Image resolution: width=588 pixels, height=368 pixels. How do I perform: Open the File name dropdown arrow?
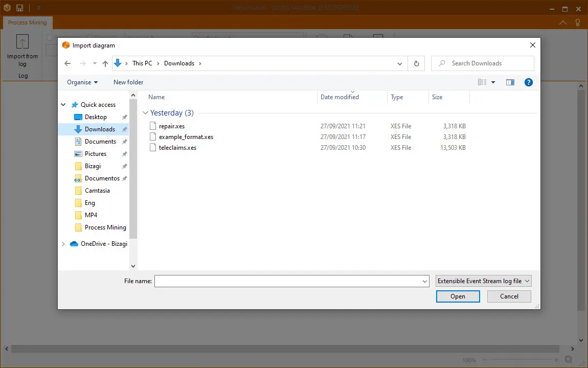425,281
